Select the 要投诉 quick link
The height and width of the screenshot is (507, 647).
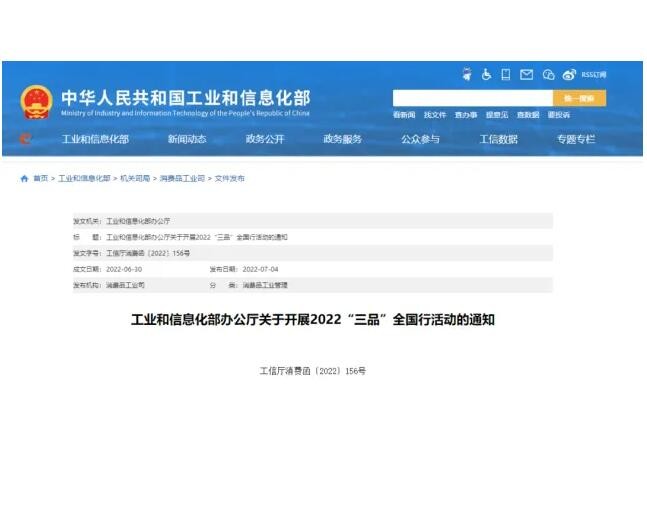[559, 115]
